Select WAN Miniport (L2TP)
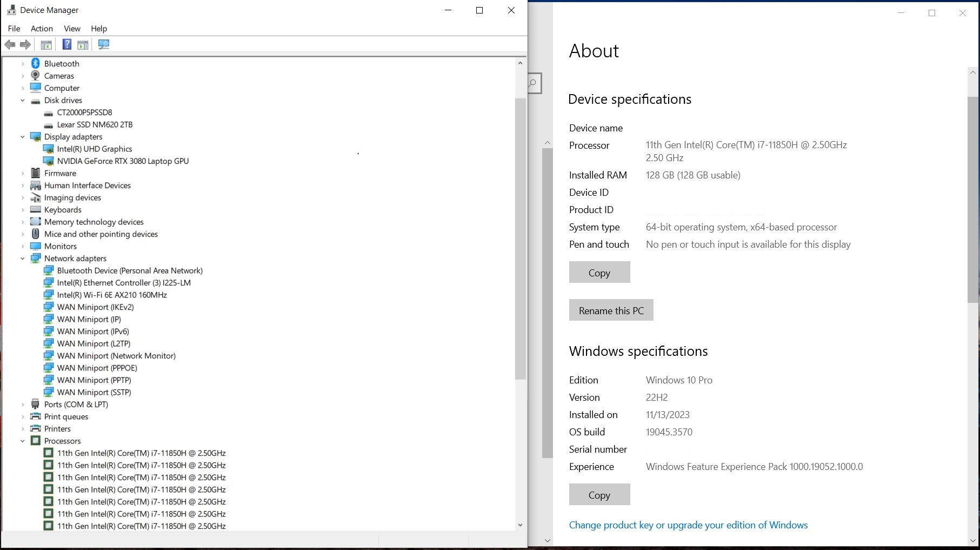 pos(94,343)
